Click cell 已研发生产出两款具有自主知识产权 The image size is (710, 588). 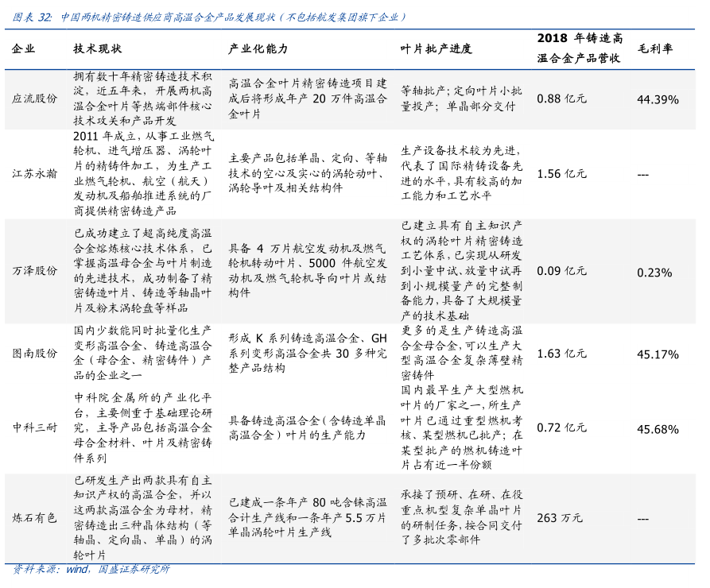142,517
